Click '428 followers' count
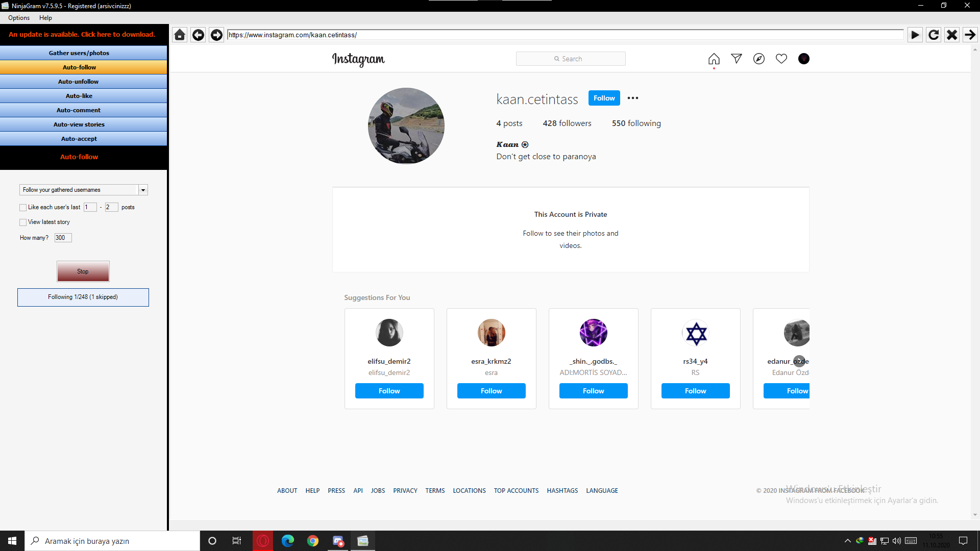Screen dimensions: 980x551 point(567,123)
